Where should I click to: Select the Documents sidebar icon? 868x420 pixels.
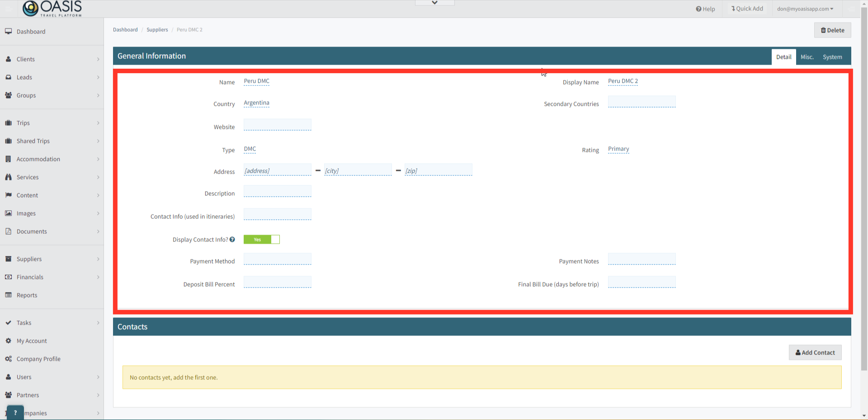(x=9, y=231)
